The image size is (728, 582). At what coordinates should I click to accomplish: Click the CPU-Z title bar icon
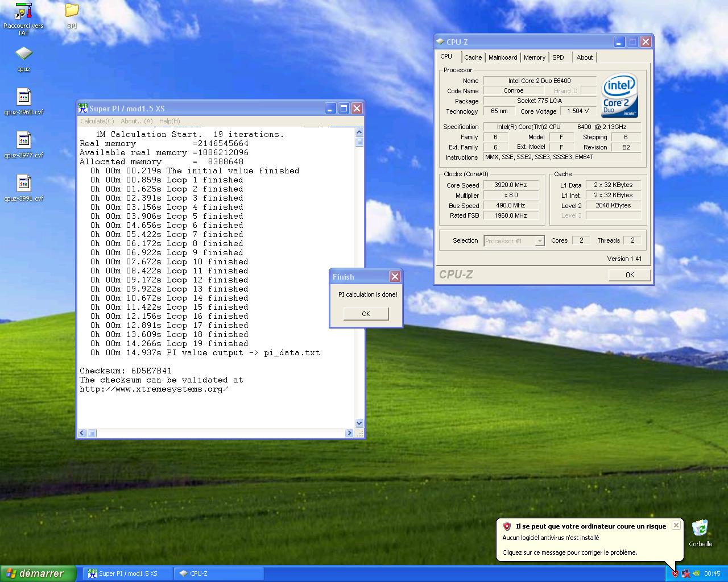440,41
